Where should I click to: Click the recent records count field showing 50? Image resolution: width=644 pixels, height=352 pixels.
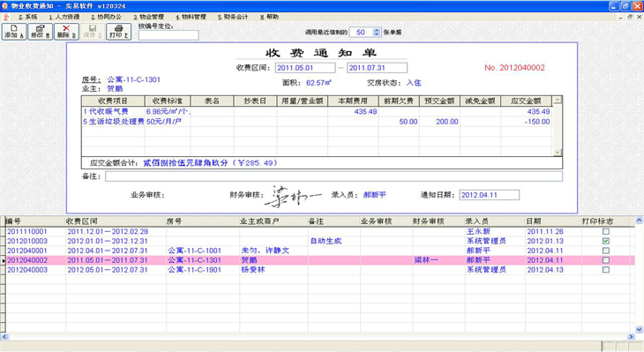click(x=361, y=32)
